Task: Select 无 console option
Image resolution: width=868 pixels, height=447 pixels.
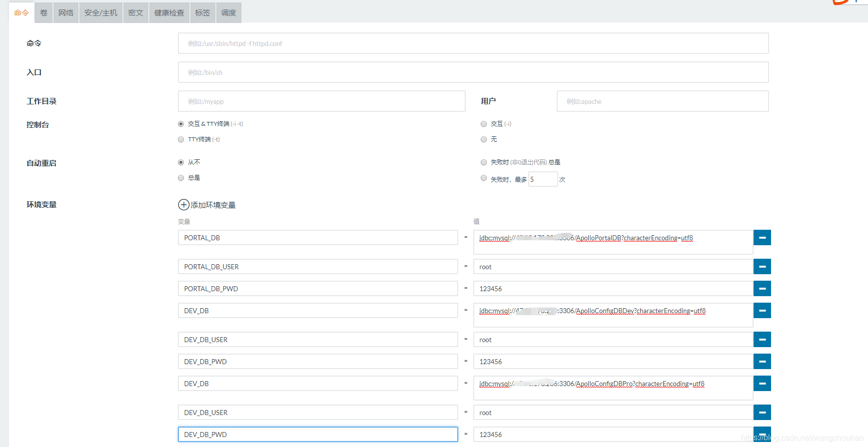Action: (484, 139)
